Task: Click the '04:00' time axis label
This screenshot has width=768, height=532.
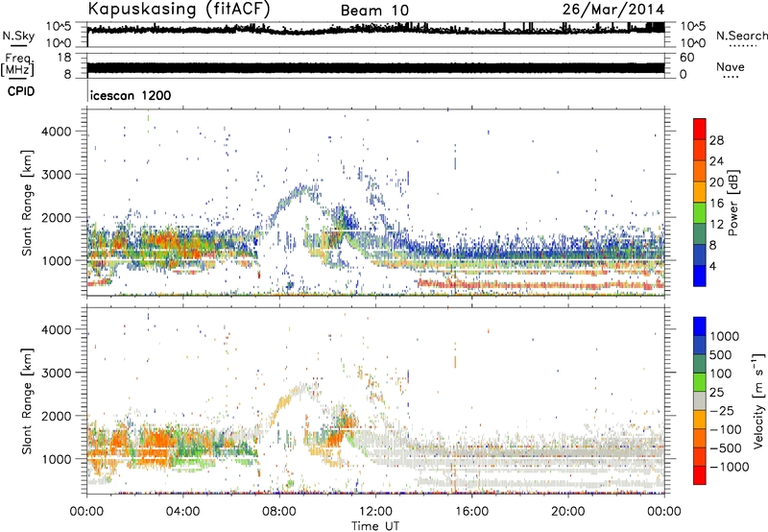Action: point(182,512)
